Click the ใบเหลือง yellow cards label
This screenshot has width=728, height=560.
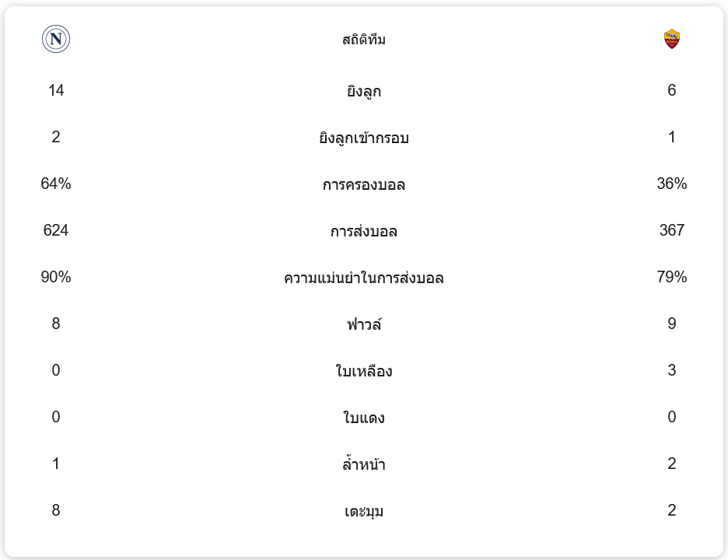364,371
